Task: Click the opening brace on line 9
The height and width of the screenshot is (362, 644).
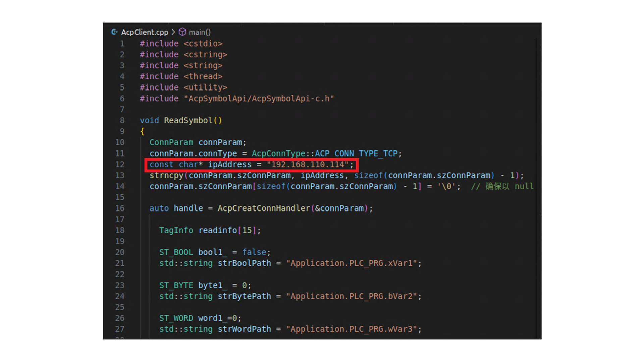Action: (x=142, y=131)
